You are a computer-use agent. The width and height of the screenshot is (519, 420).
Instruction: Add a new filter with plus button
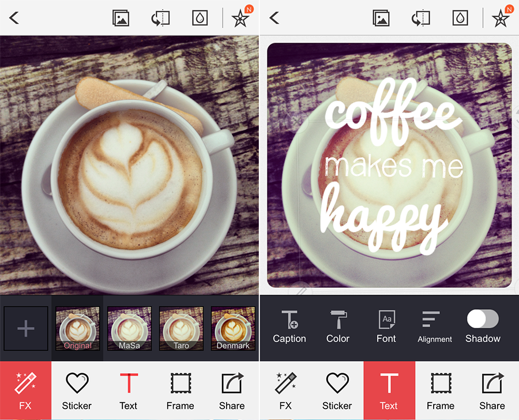pyautogui.click(x=26, y=329)
